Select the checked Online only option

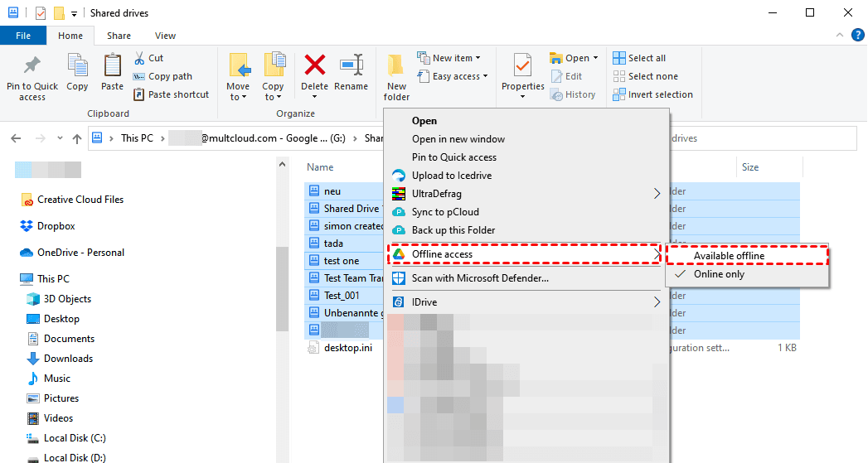click(x=747, y=274)
